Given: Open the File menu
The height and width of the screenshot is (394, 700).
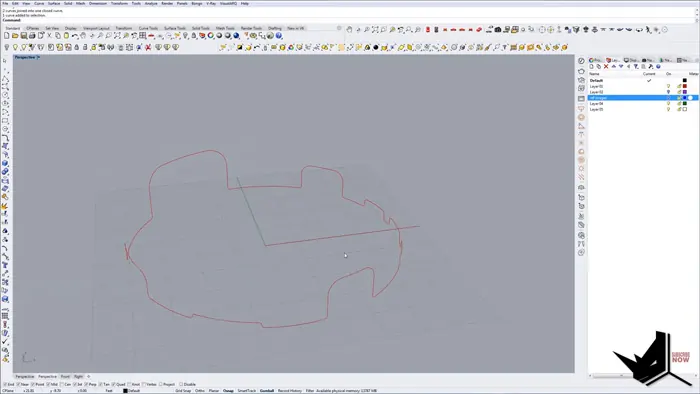Looking at the screenshot, I should [5, 3].
